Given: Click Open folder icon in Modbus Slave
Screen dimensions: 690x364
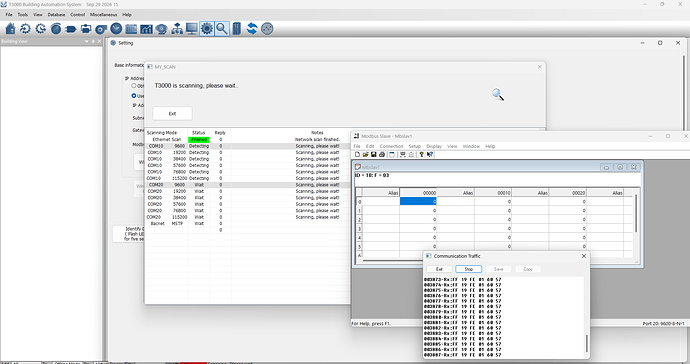Looking at the screenshot, I should coord(365,154).
